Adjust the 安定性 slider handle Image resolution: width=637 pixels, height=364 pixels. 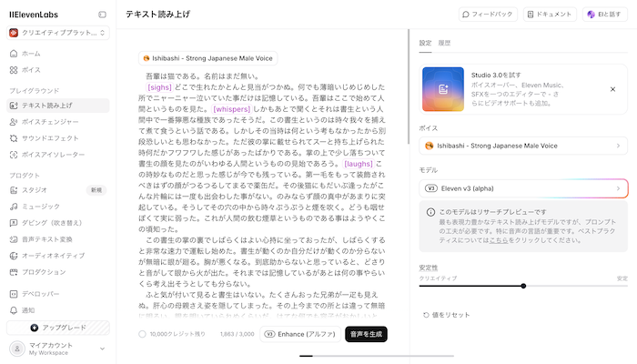pos(523,286)
